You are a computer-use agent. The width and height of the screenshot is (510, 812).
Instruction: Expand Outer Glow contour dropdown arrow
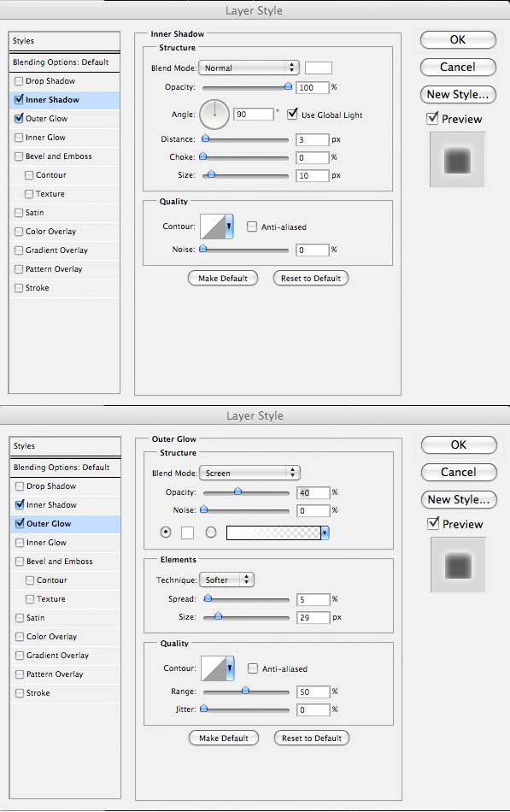pos(230,668)
